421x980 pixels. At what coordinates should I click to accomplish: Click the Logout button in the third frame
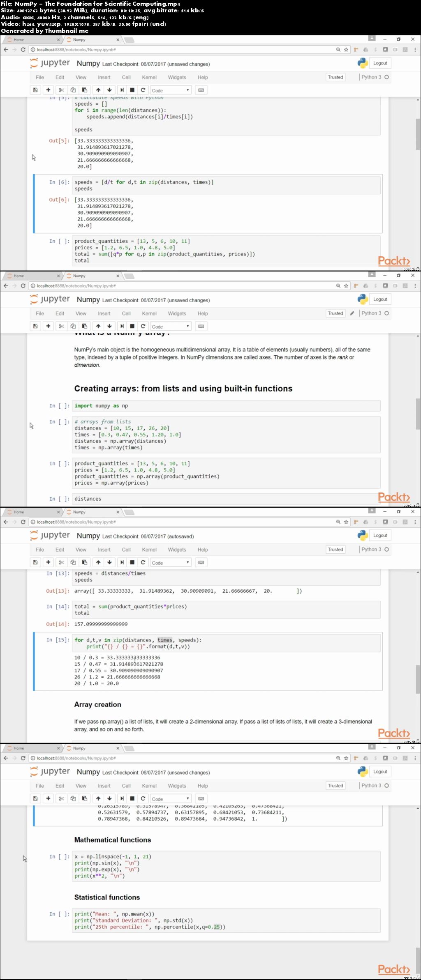(380, 536)
